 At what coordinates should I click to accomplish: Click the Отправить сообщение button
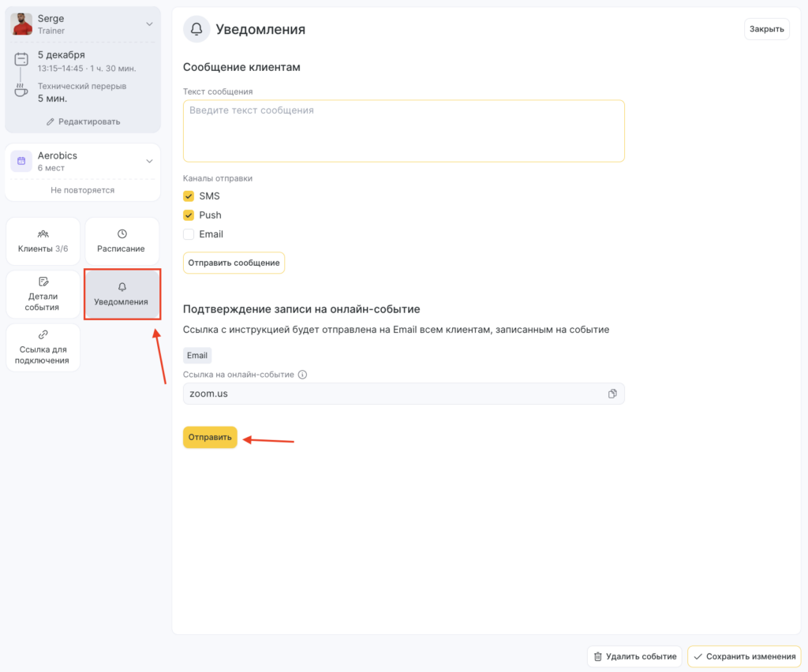pos(234,263)
